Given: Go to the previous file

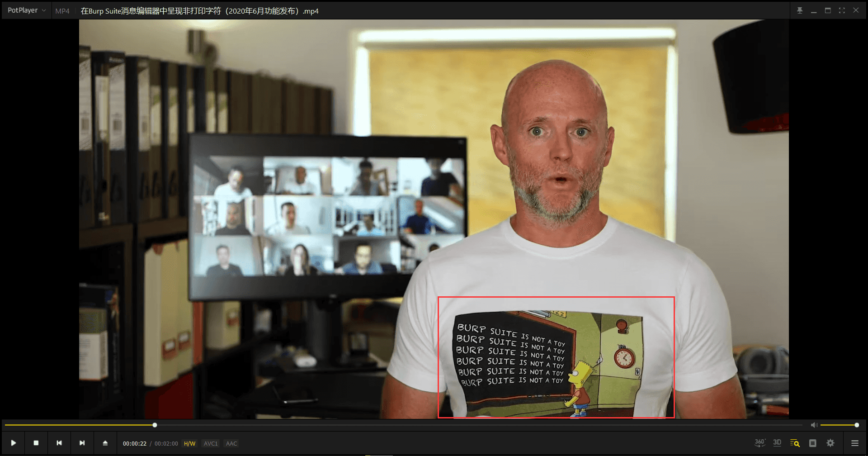Looking at the screenshot, I should pos(59,443).
